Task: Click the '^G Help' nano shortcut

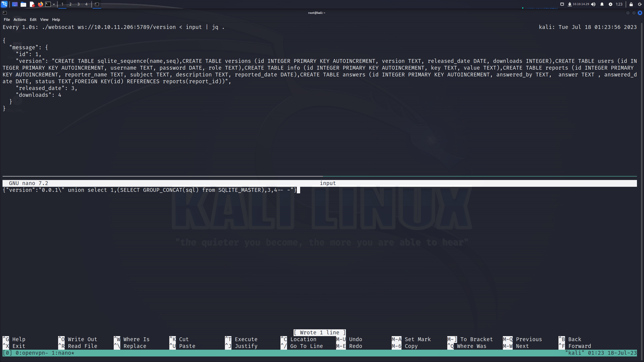Action: 14,339
